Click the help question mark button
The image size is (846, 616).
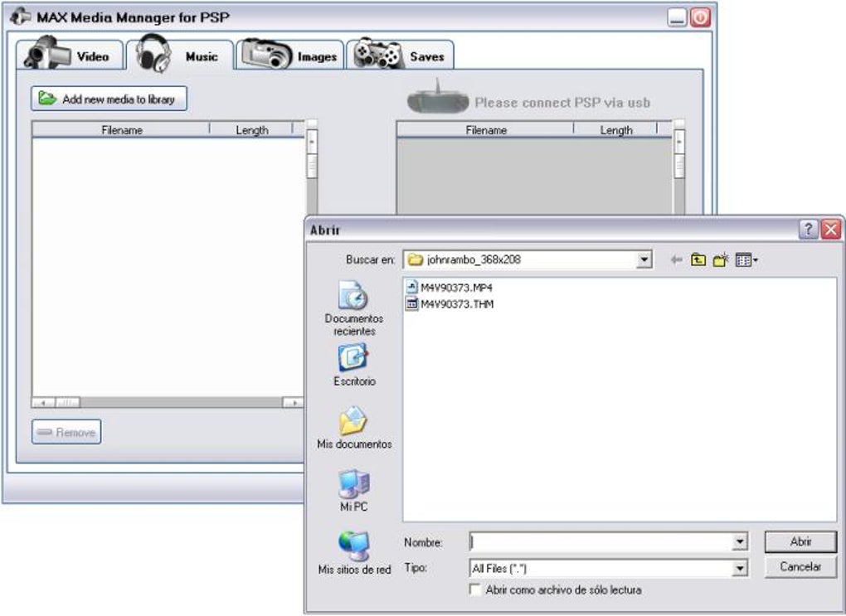click(808, 230)
